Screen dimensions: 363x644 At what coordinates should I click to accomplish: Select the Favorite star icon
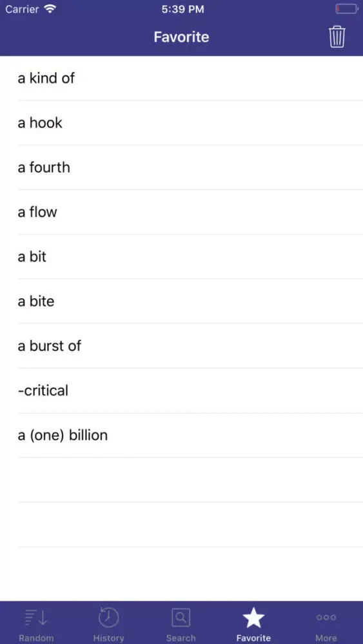click(x=253, y=618)
